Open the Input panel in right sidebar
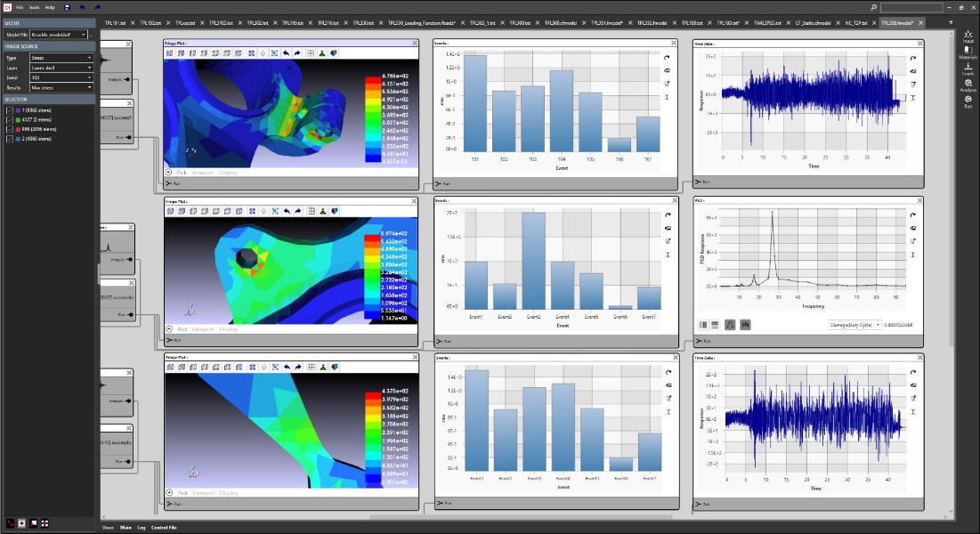Screen dimensions: 980x534 [x=968, y=36]
